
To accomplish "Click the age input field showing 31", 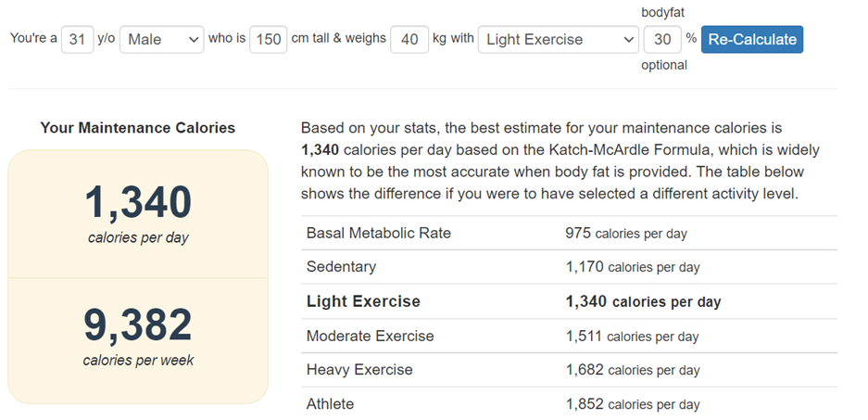I will pos(77,40).
